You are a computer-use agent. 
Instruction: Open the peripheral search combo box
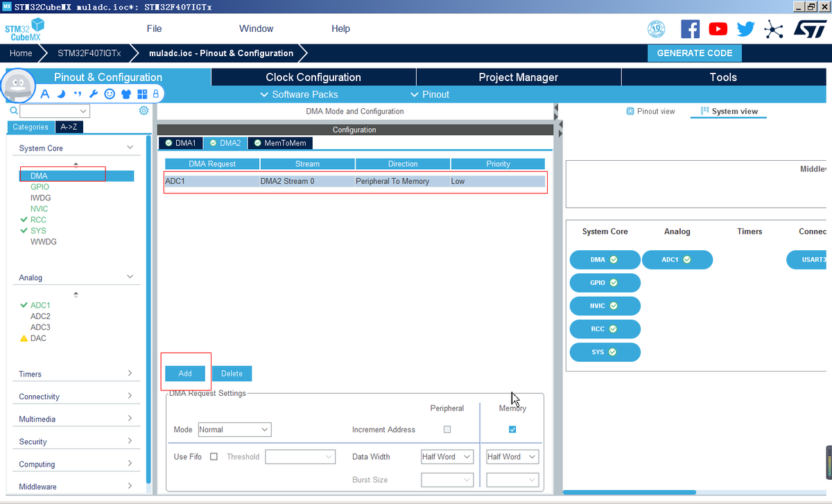[x=55, y=111]
